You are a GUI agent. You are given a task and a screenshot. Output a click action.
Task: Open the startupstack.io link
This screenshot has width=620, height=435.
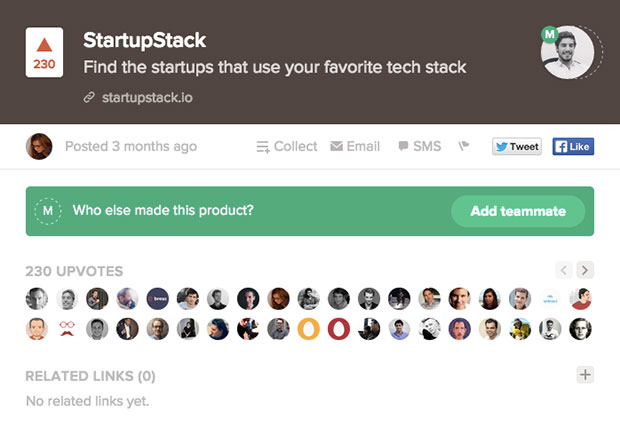pos(148,98)
